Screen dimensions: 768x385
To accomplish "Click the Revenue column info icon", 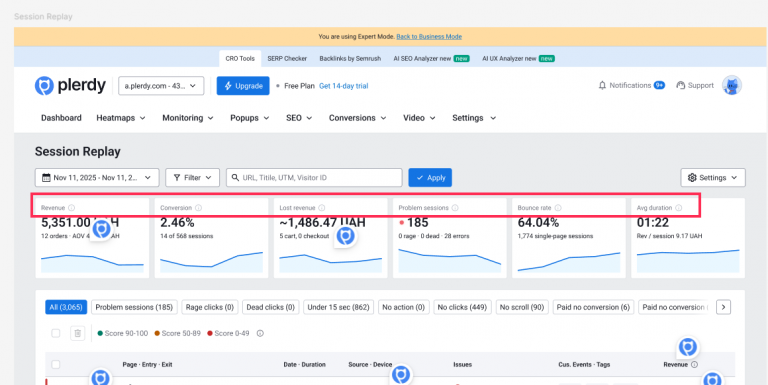I will 695,364.
